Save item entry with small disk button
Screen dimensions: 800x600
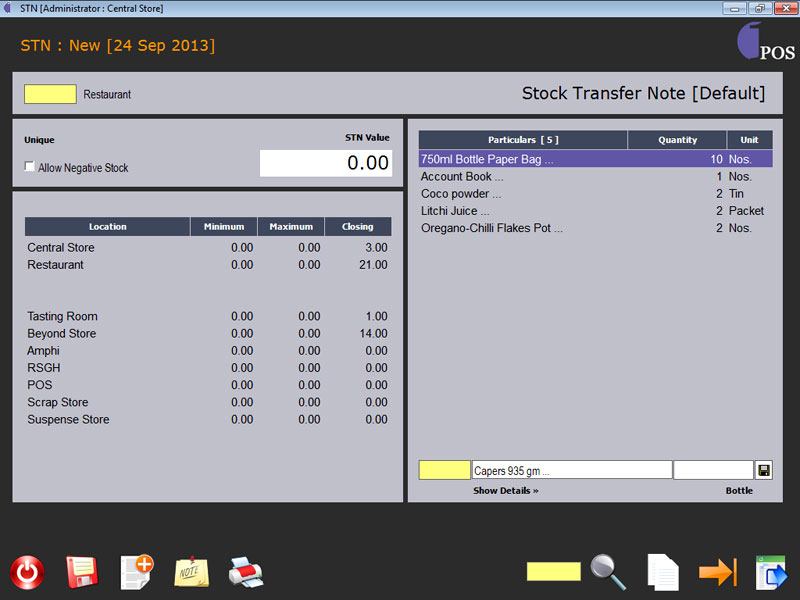(x=764, y=470)
